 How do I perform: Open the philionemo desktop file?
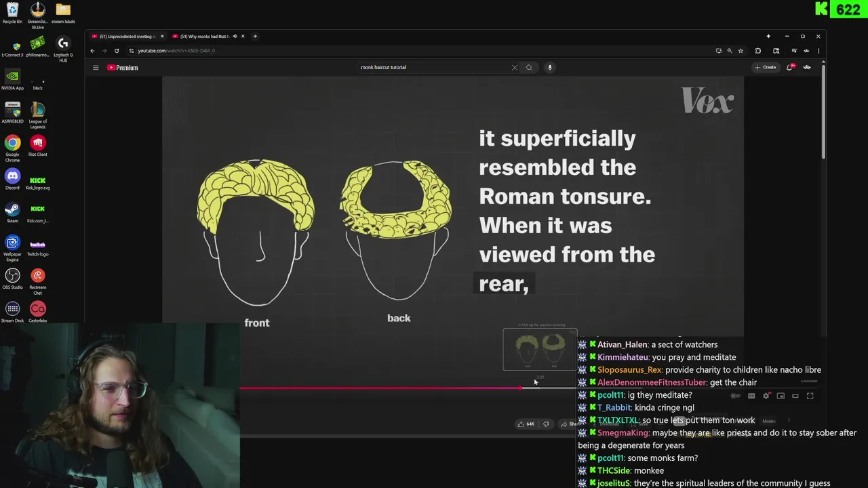pos(38,46)
